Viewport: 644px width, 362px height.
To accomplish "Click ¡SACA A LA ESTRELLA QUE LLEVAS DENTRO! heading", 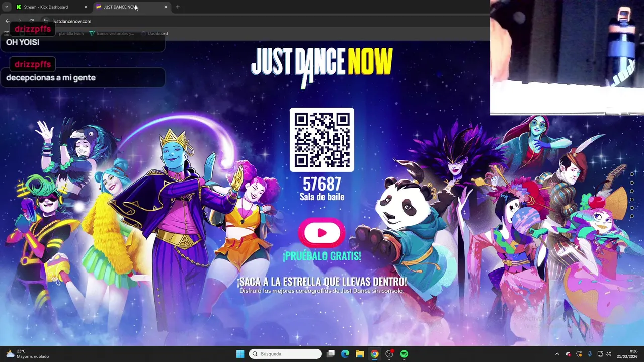I will 322,281.
